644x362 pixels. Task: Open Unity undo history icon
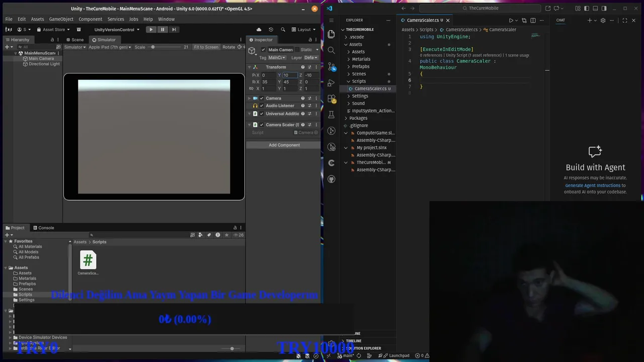point(271,30)
